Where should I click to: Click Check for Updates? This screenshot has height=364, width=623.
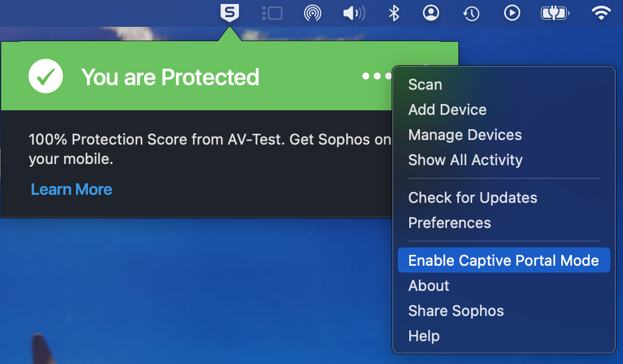point(473,198)
